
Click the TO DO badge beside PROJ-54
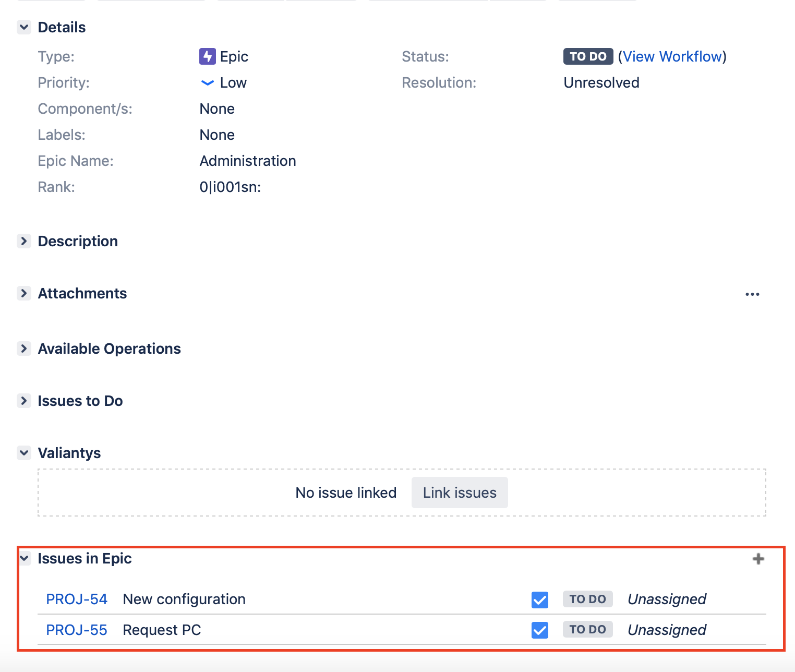pyautogui.click(x=587, y=599)
